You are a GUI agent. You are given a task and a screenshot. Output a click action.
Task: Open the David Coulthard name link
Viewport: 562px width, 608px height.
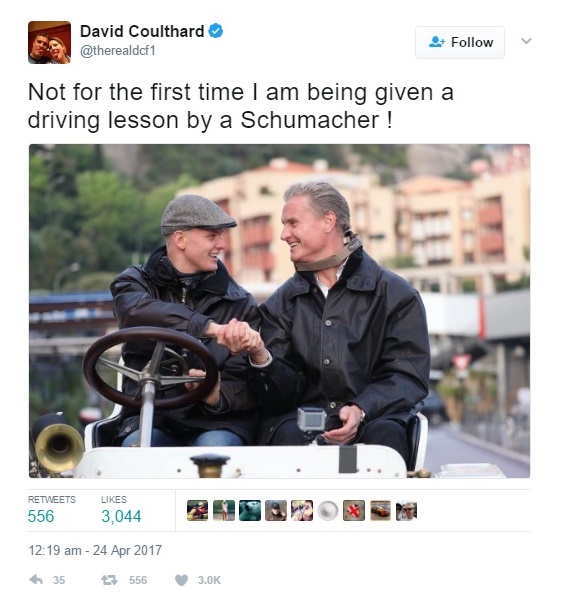click(x=142, y=31)
